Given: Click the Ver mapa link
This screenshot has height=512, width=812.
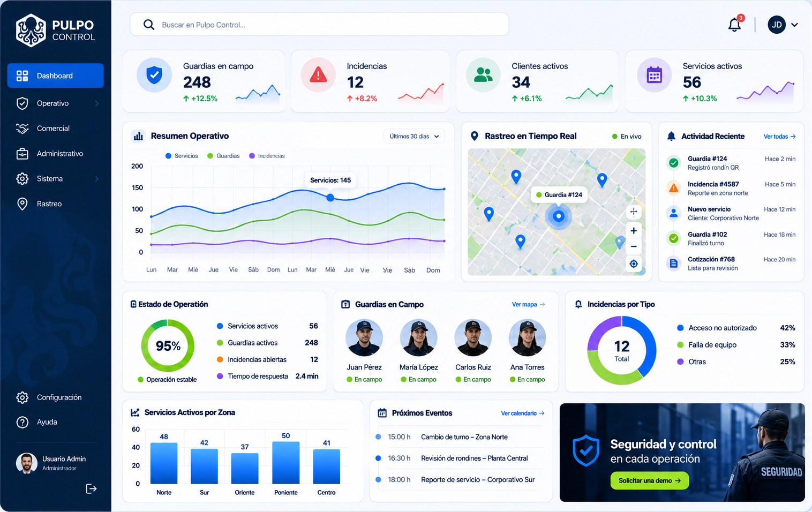Looking at the screenshot, I should (x=528, y=304).
